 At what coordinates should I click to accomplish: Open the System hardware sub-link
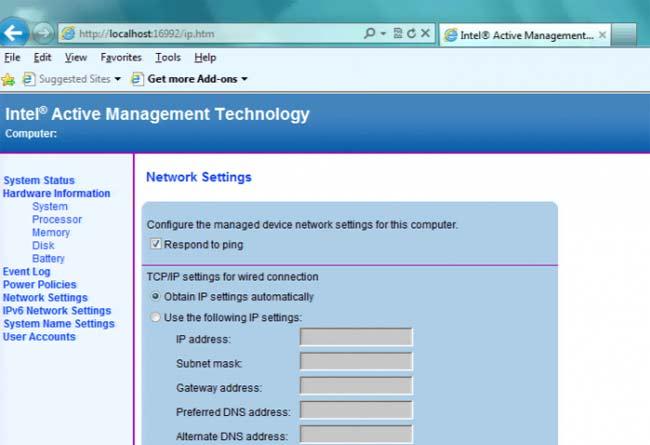tap(50, 207)
